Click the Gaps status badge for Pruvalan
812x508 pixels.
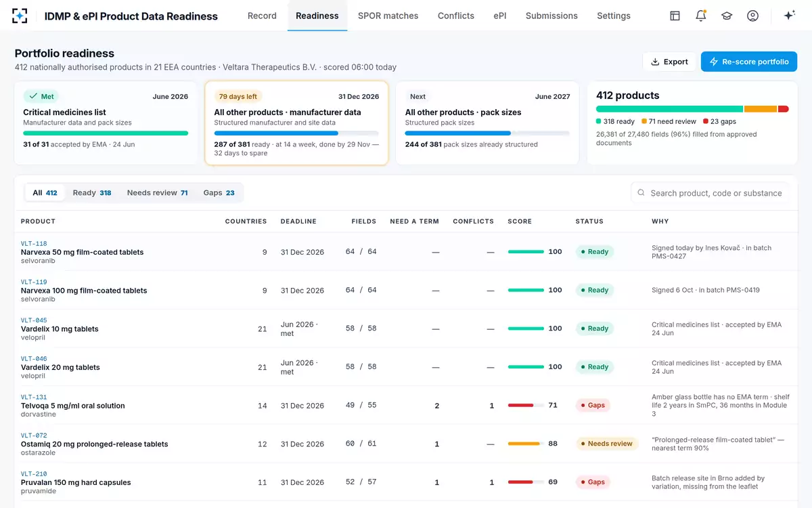593,482
